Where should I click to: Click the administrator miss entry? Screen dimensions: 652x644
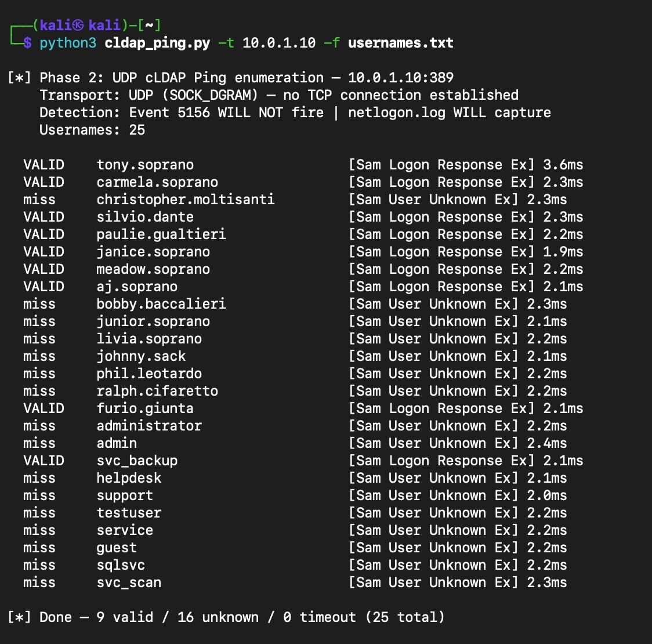pyautogui.click(x=149, y=426)
